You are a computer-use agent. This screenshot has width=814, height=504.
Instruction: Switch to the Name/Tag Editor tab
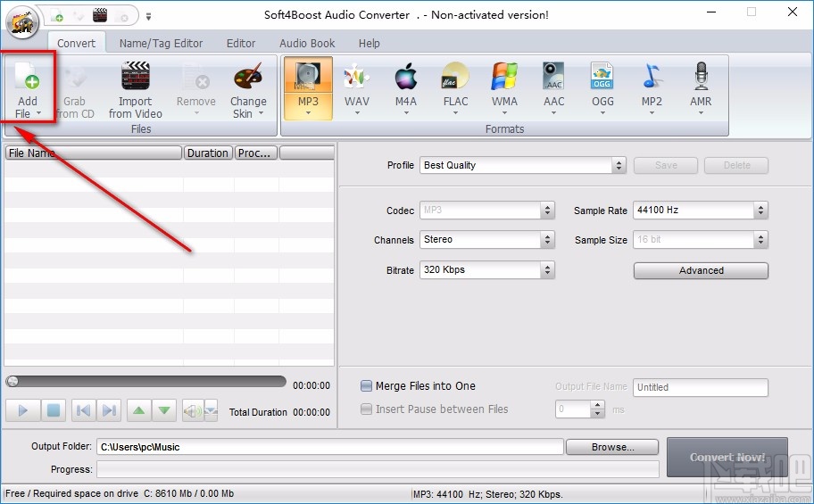click(161, 43)
